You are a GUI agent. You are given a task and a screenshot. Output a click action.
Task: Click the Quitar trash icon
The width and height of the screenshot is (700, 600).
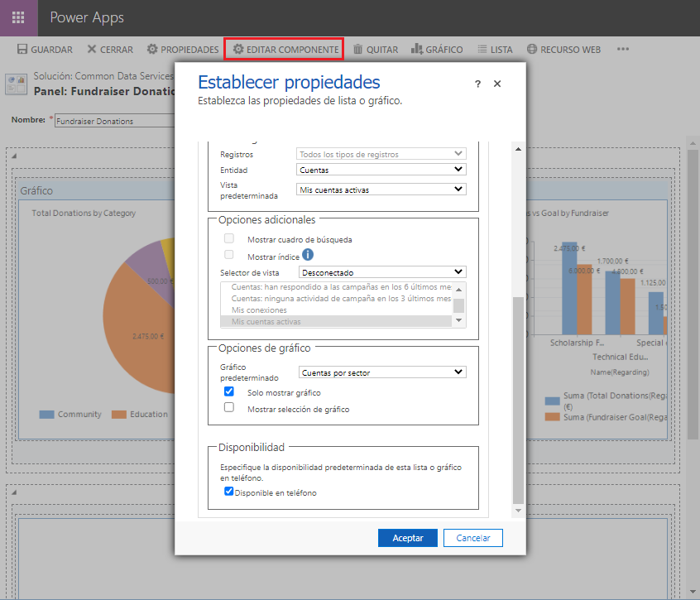pyautogui.click(x=358, y=49)
